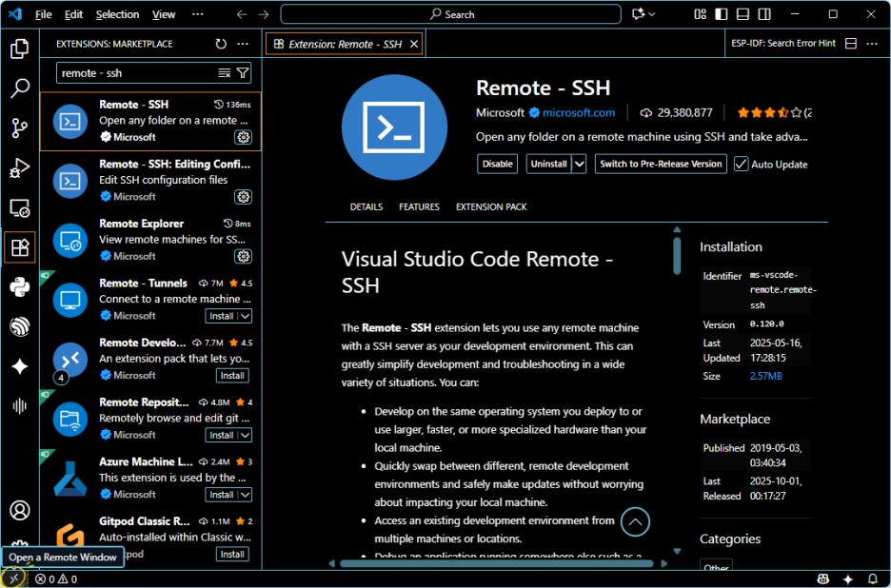891x588 pixels.
Task: Expand the Uninstall button dropdown arrow
Action: (x=579, y=165)
